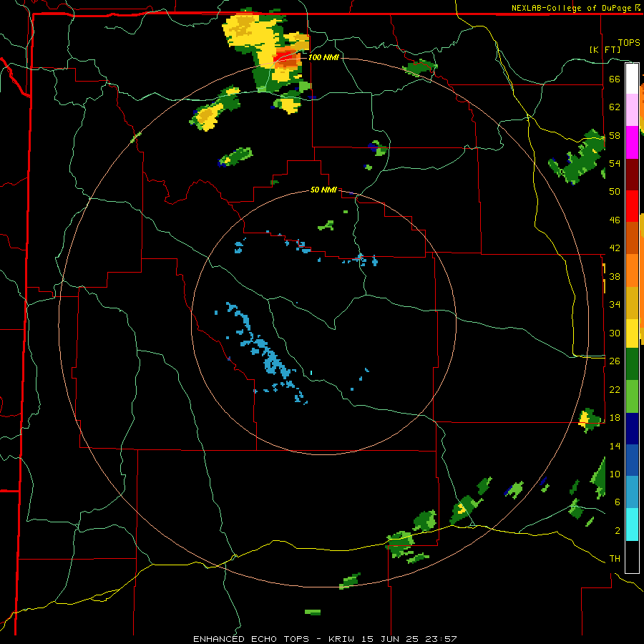Click the 42 value on the legend

point(615,248)
